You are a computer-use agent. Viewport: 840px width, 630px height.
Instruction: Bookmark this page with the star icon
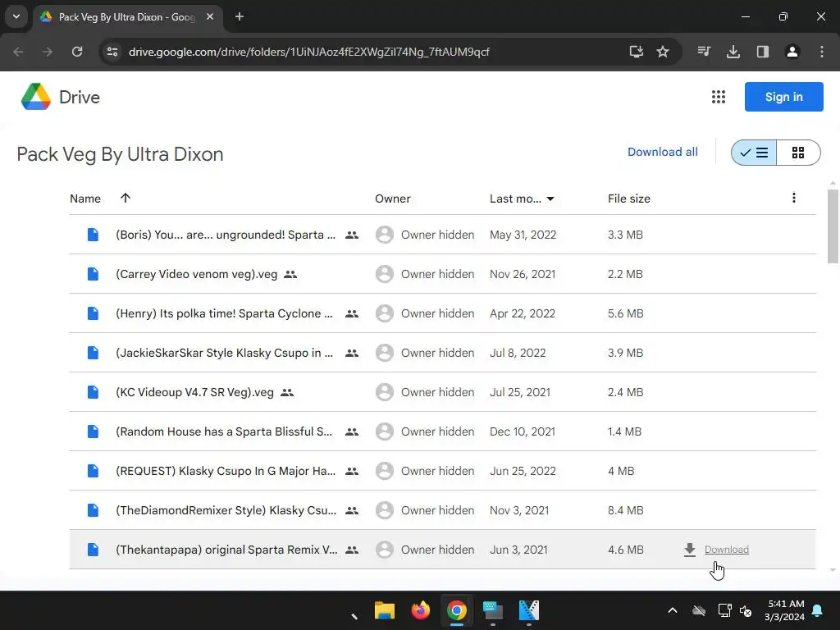coord(663,52)
